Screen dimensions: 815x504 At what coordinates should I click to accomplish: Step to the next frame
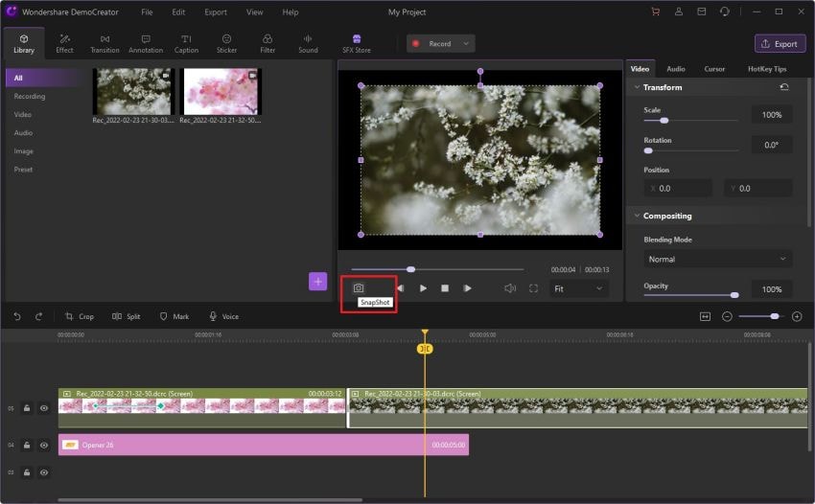coord(467,288)
